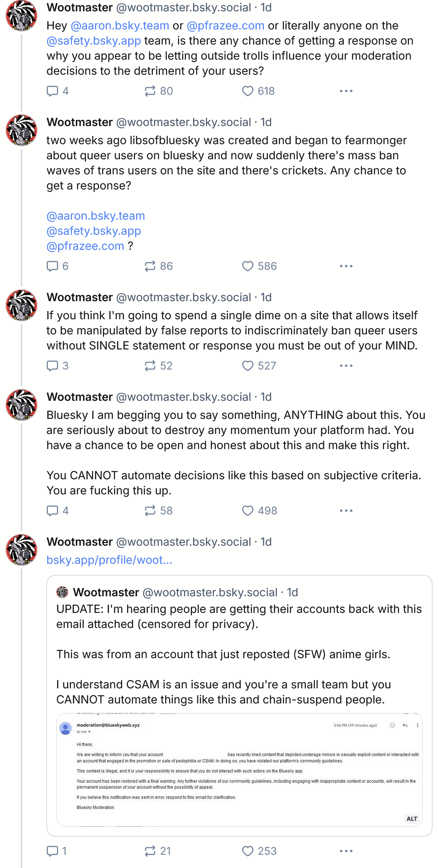Reply to the 'single dime' post
The height and width of the screenshot is (868, 439).
click(x=52, y=366)
